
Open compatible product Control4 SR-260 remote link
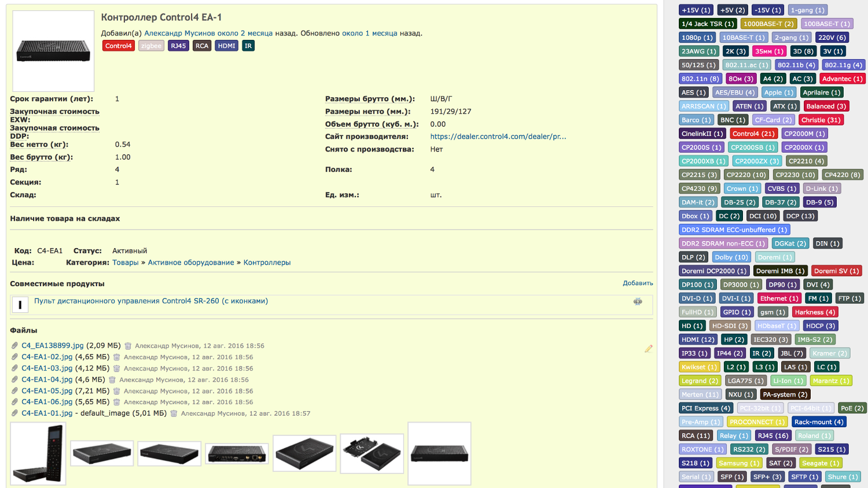(x=151, y=301)
